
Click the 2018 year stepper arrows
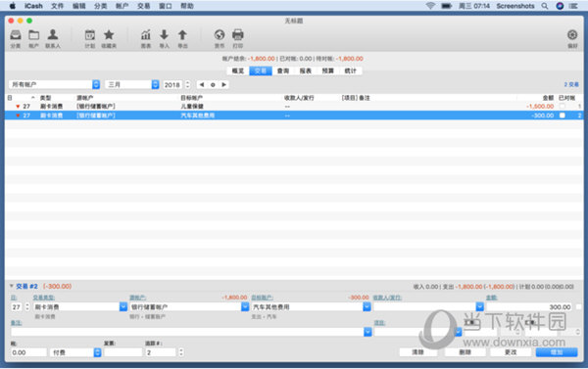(x=187, y=84)
